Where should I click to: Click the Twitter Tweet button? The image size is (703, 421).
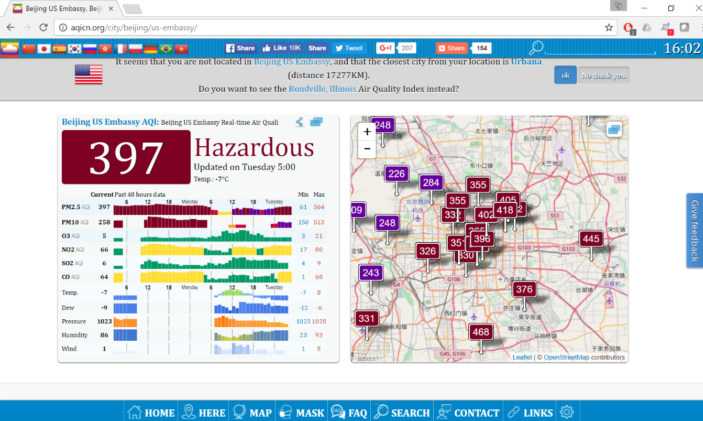click(348, 48)
